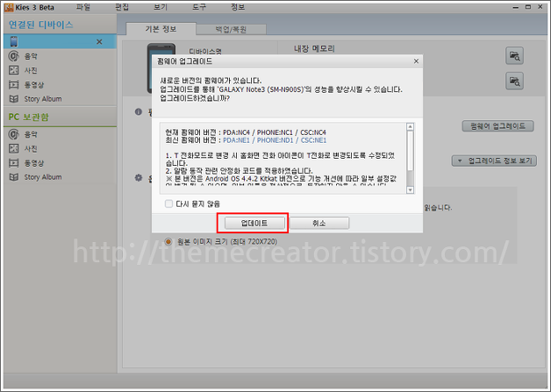Check the 다시 묻지 않음 checkbox
The width and height of the screenshot is (551, 392).
(x=169, y=203)
